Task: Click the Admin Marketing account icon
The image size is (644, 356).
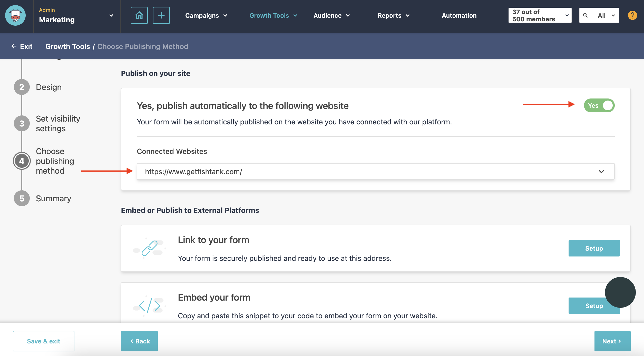Action: pos(16,15)
